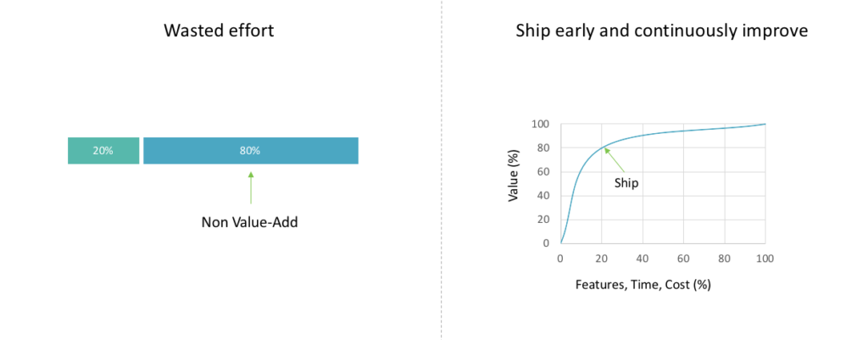Click the 40 label on the horizontal axis
Viewport: 868px width, 340px height.
tap(643, 258)
